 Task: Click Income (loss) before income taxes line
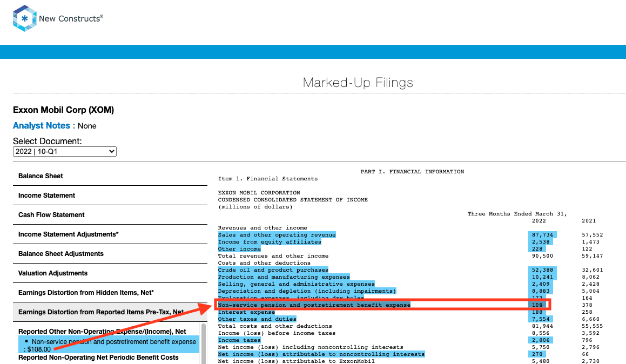pos(277,333)
